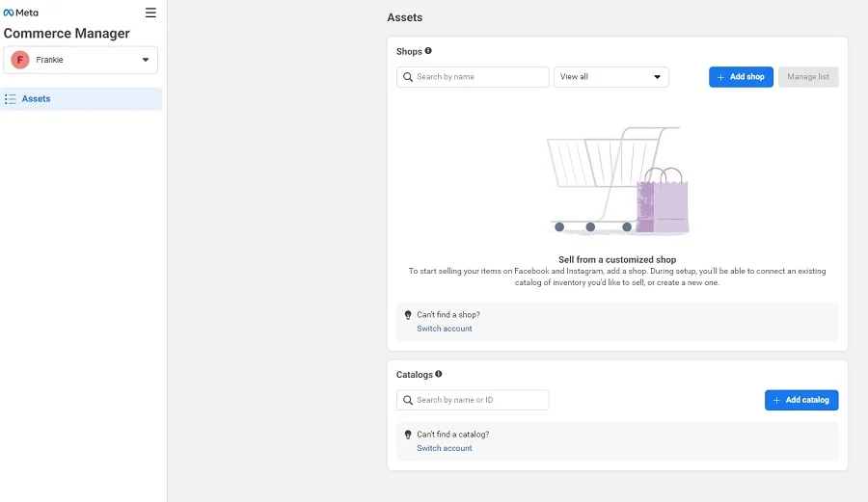This screenshot has height=502, width=868.
Task: Open the hamburger menu icon
Action: [150, 13]
